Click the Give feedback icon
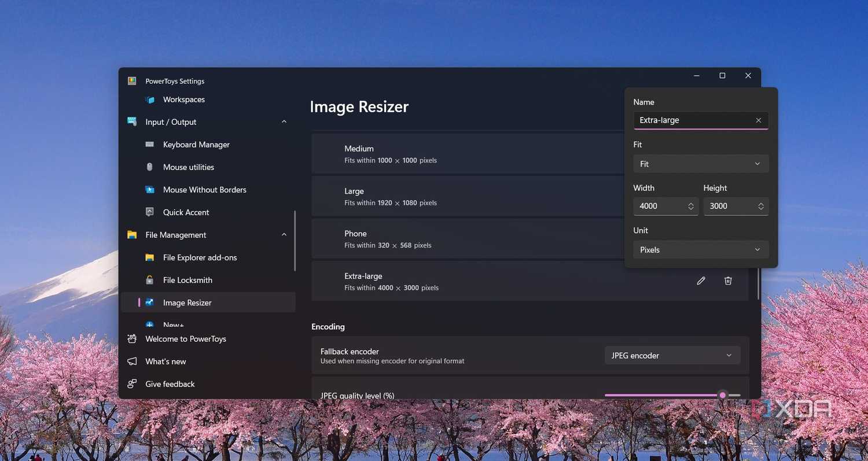This screenshot has height=461, width=868. [x=132, y=384]
